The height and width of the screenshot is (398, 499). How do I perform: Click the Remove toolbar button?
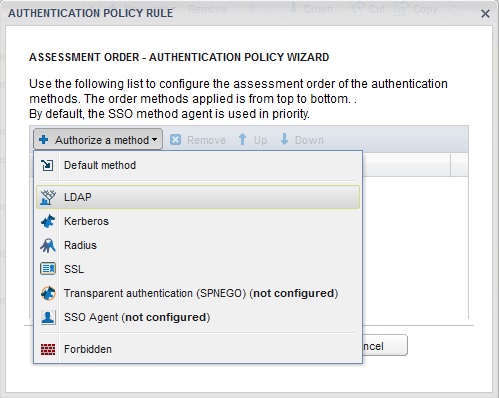tap(198, 140)
